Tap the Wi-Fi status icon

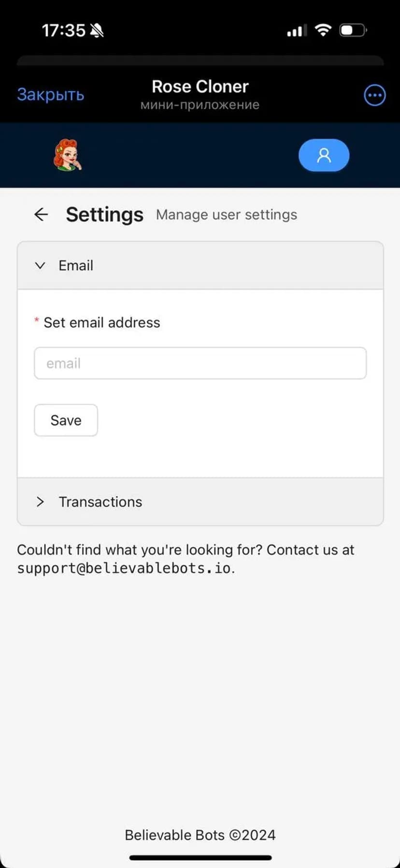click(x=323, y=30)
